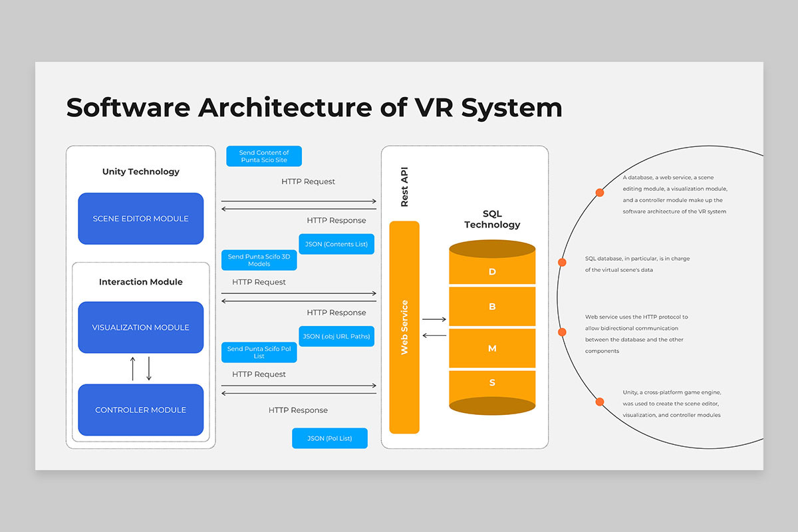Image resolution: width=798 pixels, height=532 pixels.
Task: Click the 'Send Punta Scifo 3D Models' tag
Action: tap(259, 260)
